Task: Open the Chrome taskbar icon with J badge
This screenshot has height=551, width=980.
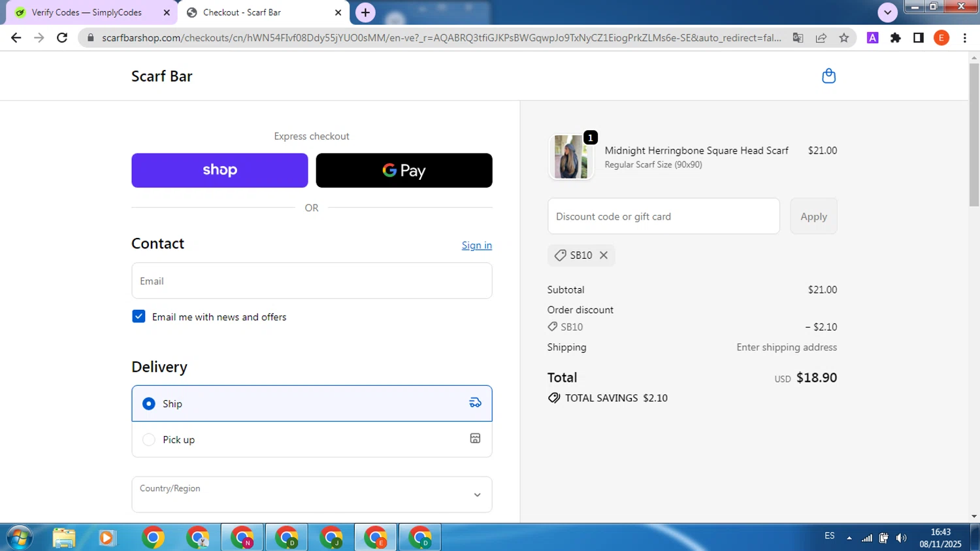Action: (331, 537)
